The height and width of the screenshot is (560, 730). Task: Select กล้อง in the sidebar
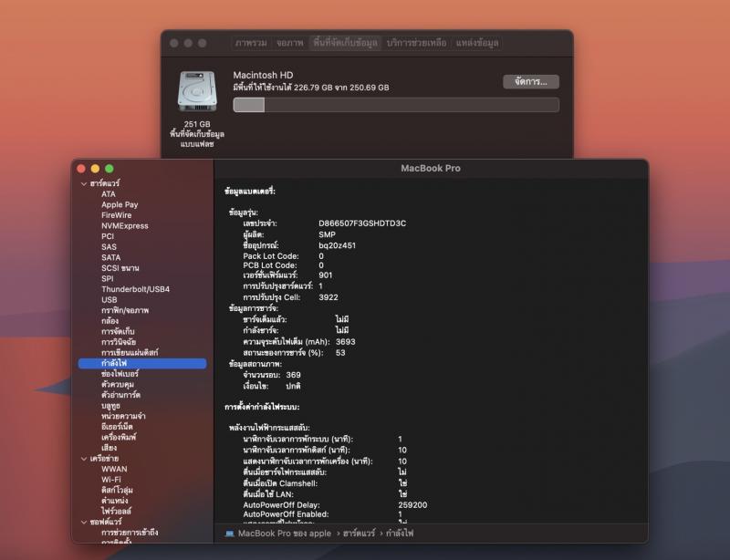click(x=109, y=321)
